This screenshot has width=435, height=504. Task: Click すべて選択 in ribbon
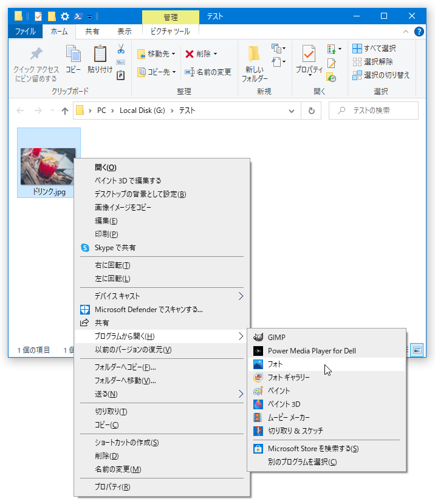point(374,49)
